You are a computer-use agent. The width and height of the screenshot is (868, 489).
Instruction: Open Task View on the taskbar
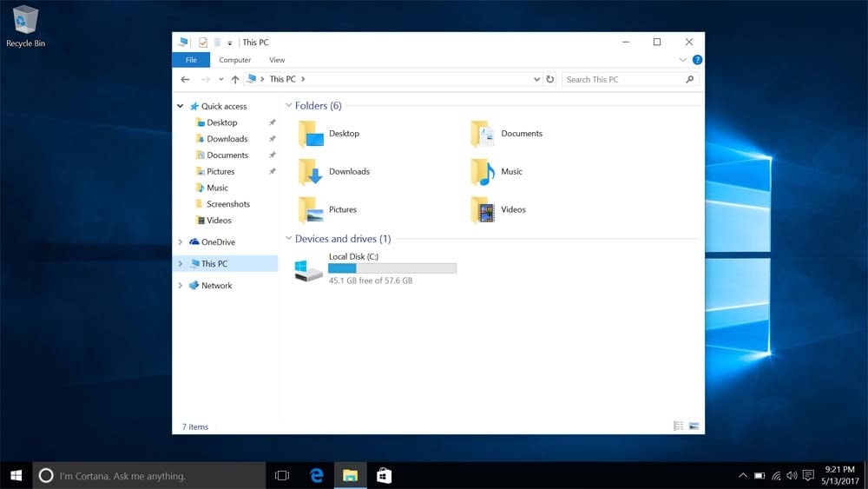pos(282,476)
